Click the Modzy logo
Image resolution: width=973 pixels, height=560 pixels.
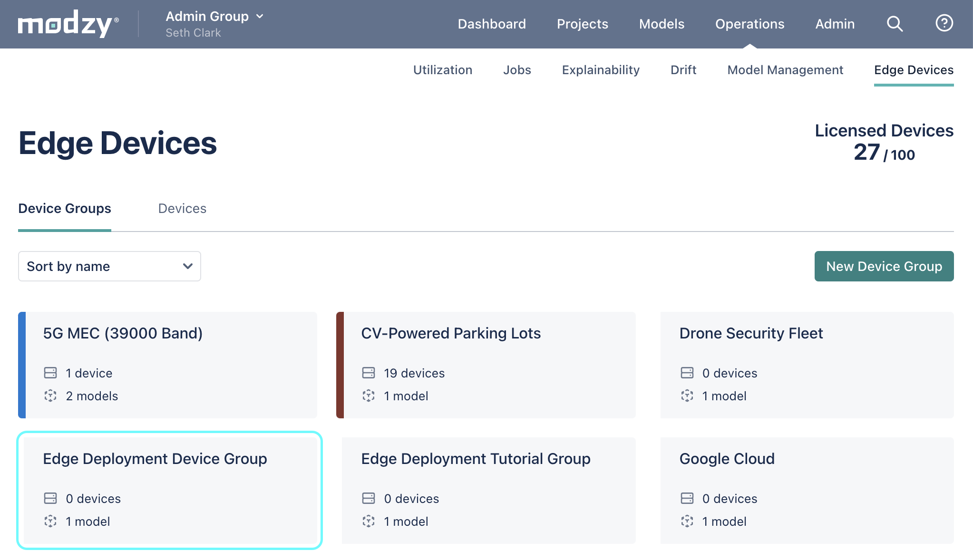68,24
